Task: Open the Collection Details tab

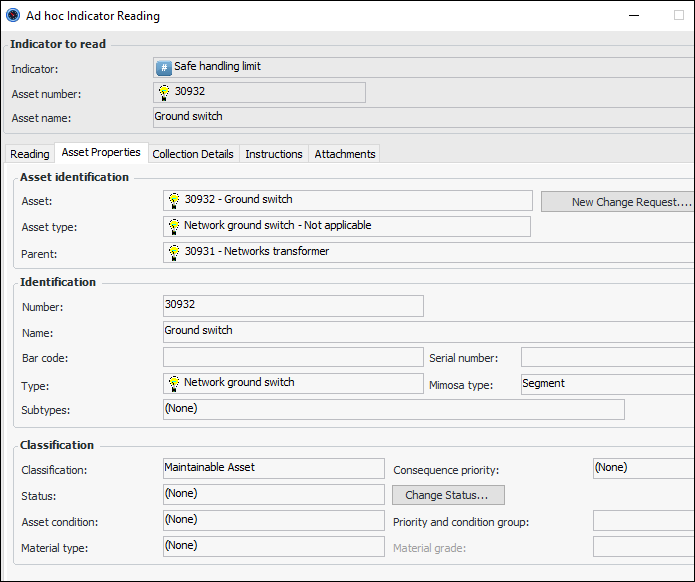Action: point(193,154)
